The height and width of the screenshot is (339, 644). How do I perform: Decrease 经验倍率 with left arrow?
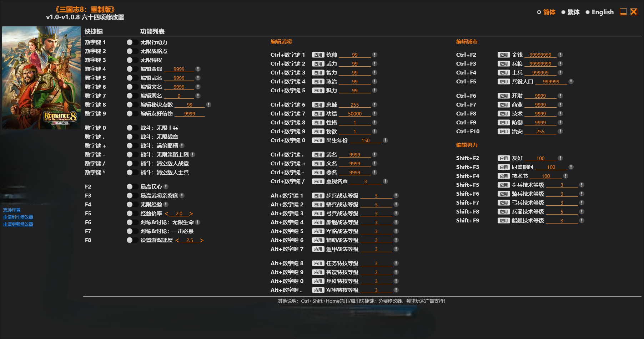(x=167, y=214)
